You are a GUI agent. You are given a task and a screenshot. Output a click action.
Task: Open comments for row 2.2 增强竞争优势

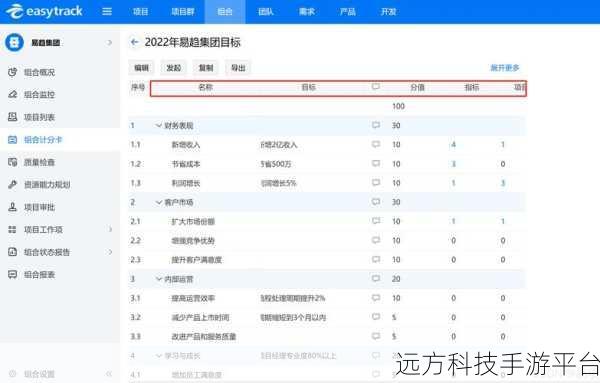(376, 240)
